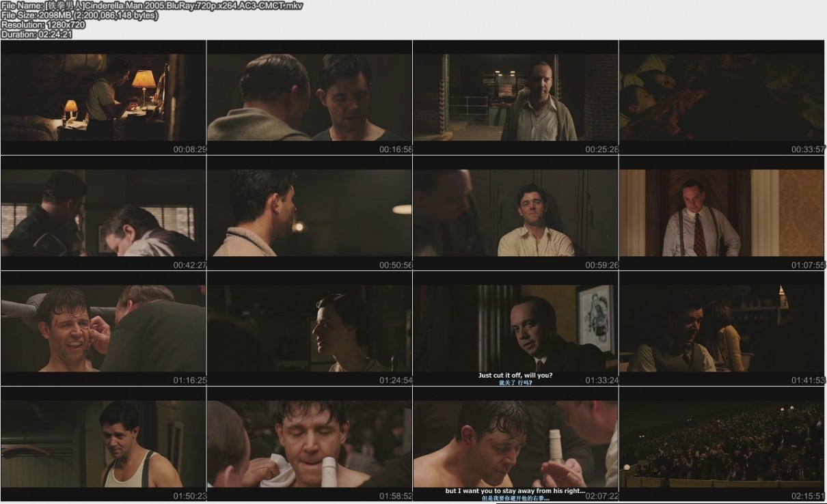Click the Resolution 1280x720 text
This screenshot has height=504, width=827.
click(44, 25)
